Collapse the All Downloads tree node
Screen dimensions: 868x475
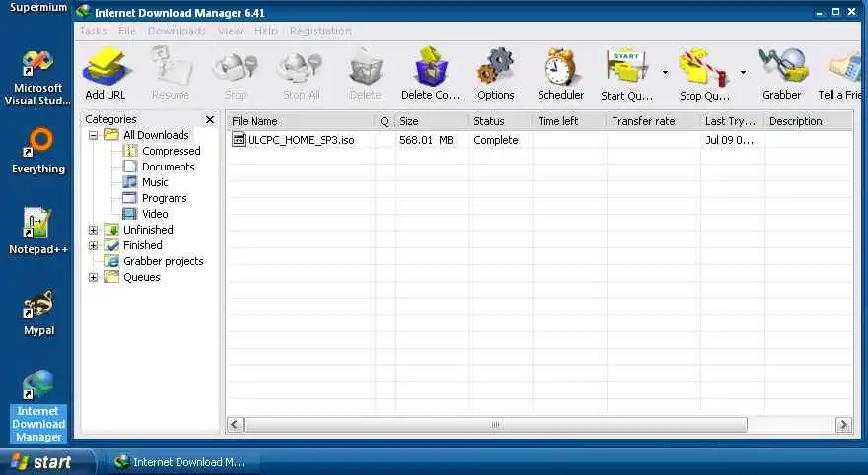click(93, 135)
